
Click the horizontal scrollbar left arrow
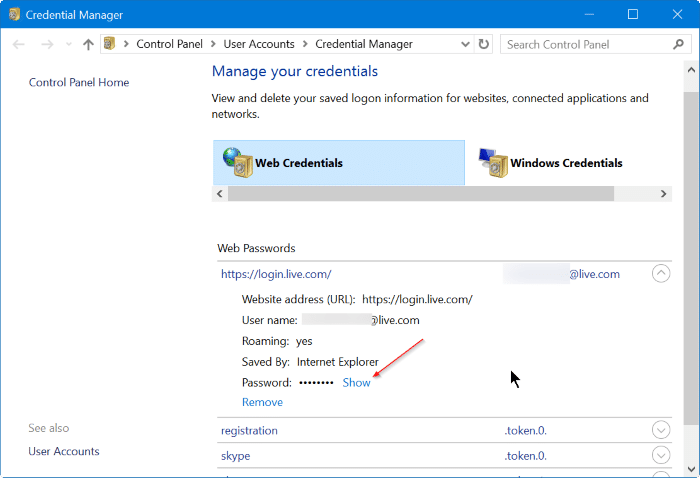[x=220, y=194]
